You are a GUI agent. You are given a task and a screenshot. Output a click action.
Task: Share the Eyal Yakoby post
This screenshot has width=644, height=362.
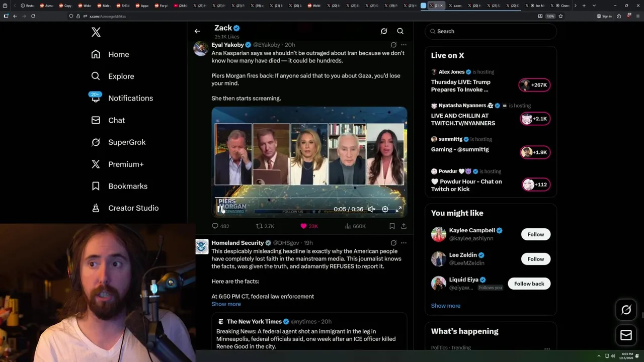[404, 226]
